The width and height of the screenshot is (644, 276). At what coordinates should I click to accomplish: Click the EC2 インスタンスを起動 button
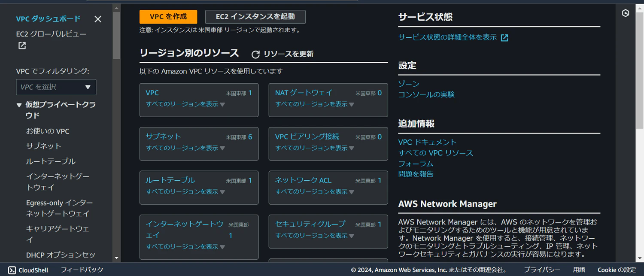tap(255, 17)
